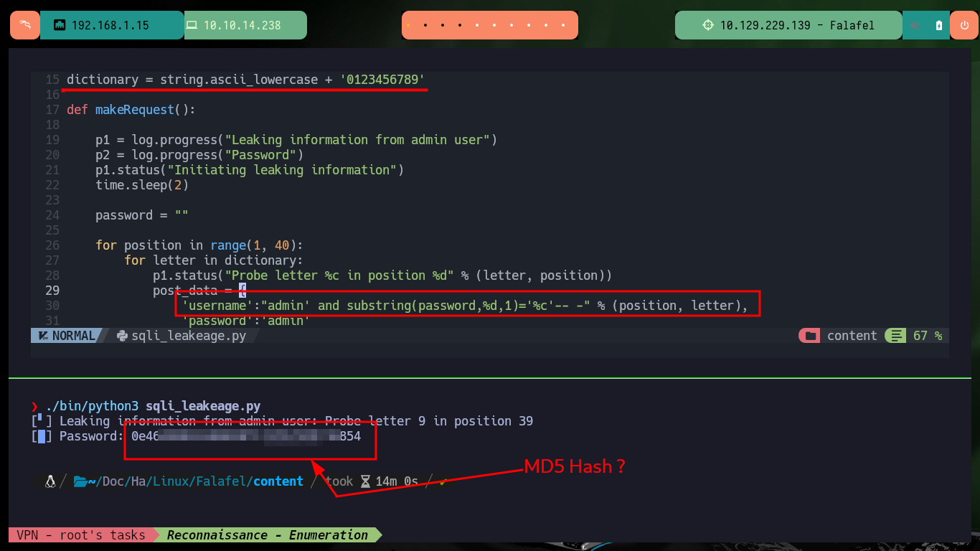The width and height of the screenshot is (980, 551).
Task: Click the p2 = log.progress("Password") line
Action: tap(199, 155)
